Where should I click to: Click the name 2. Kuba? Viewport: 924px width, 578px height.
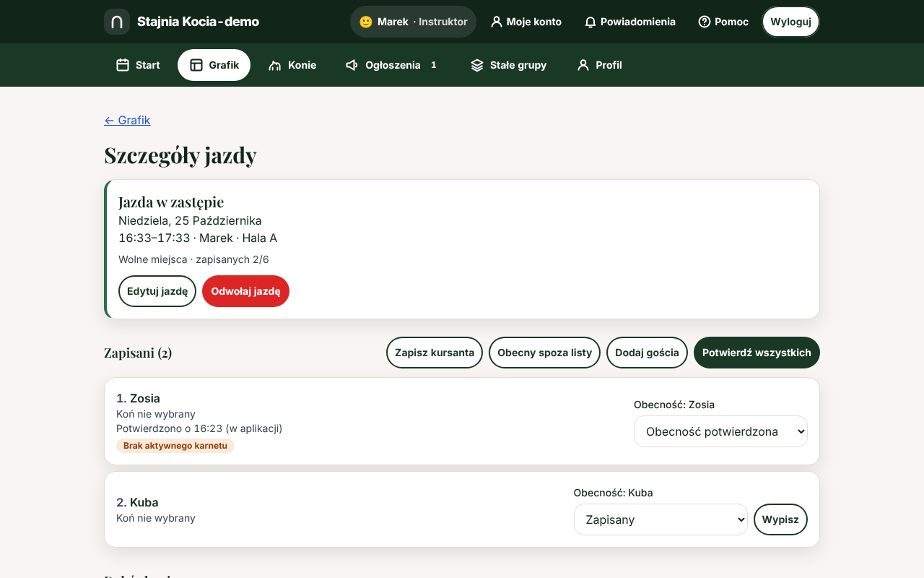pos(137,502)
